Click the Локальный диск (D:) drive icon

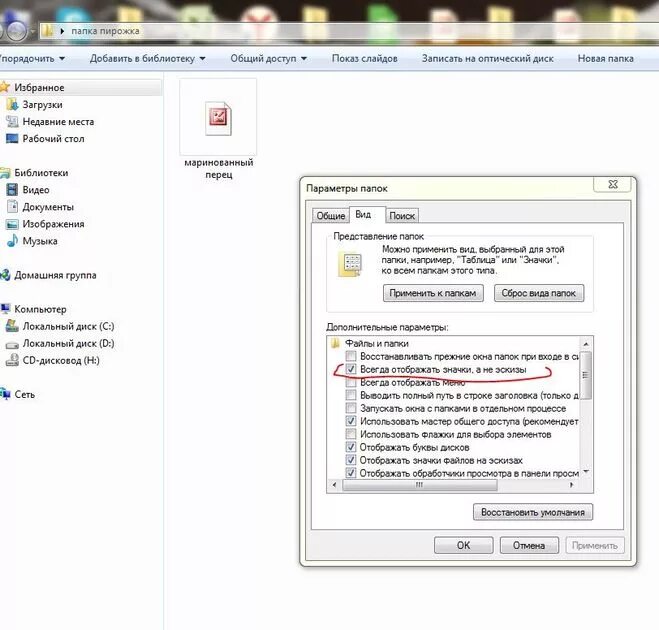[12, 344]
